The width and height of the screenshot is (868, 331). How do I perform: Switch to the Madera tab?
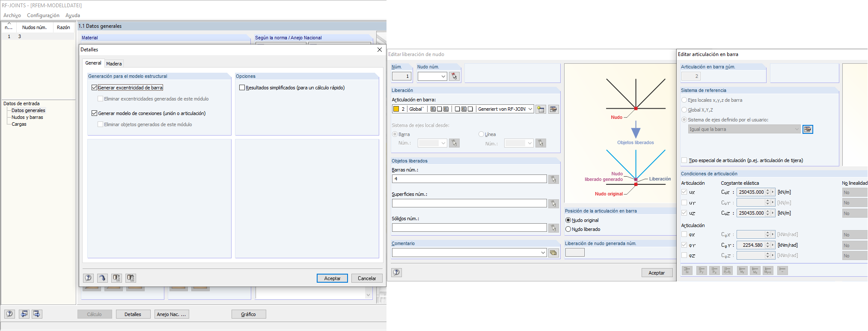114,63
